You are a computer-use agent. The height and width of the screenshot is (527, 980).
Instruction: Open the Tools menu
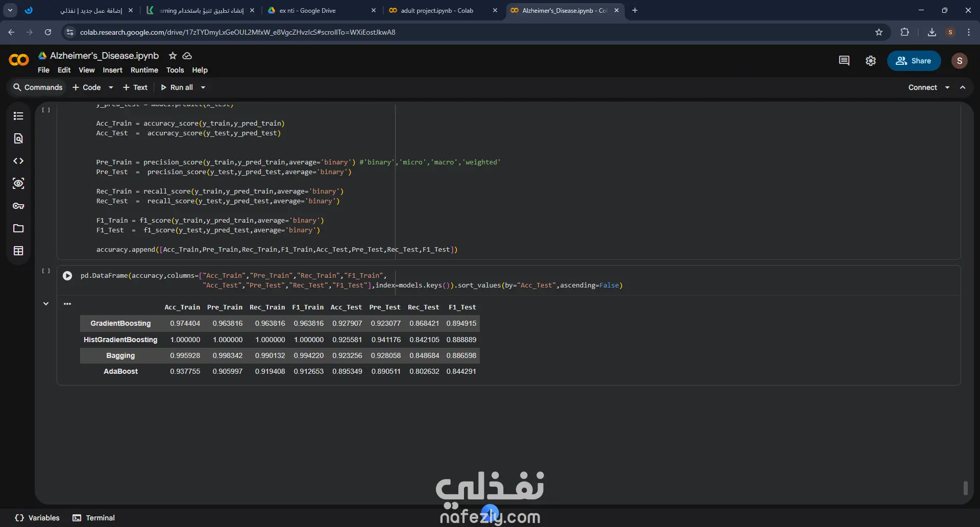pyautogui.click(x=175, y=70)
